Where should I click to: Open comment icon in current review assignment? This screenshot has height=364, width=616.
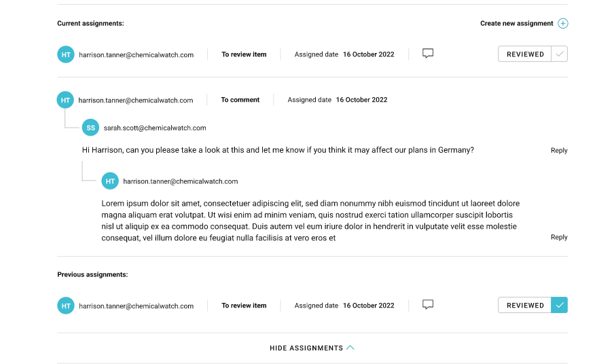(428, 54)
